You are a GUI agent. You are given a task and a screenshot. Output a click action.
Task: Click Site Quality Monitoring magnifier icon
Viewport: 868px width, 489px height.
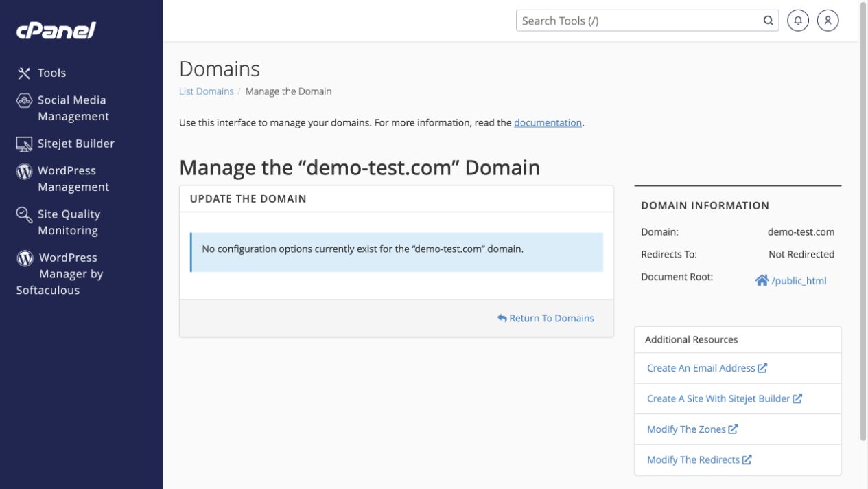(24, 215)
